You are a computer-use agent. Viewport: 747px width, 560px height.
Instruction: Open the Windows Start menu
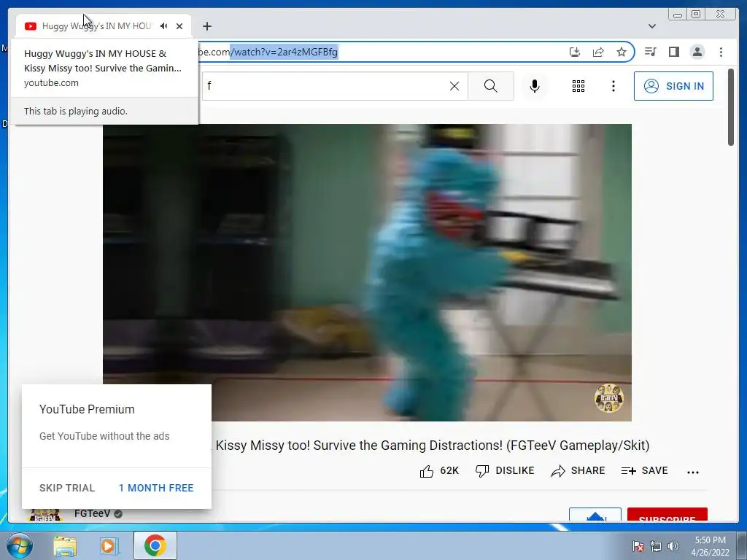(x=19, y=545)
